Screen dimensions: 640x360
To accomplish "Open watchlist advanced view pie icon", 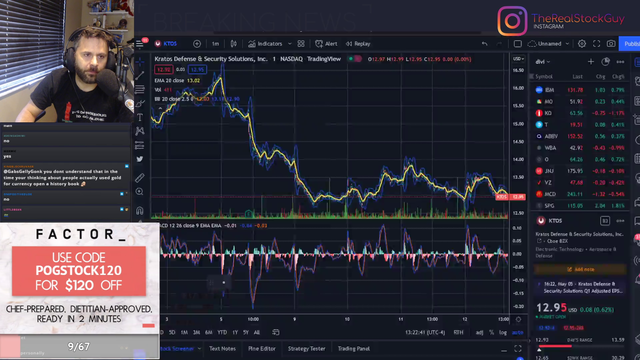I will click(605, 62).
